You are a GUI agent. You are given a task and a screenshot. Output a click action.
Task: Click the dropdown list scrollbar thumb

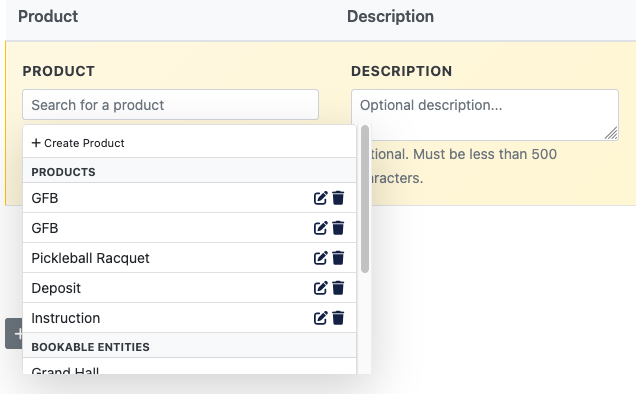[x=365, y=199]
